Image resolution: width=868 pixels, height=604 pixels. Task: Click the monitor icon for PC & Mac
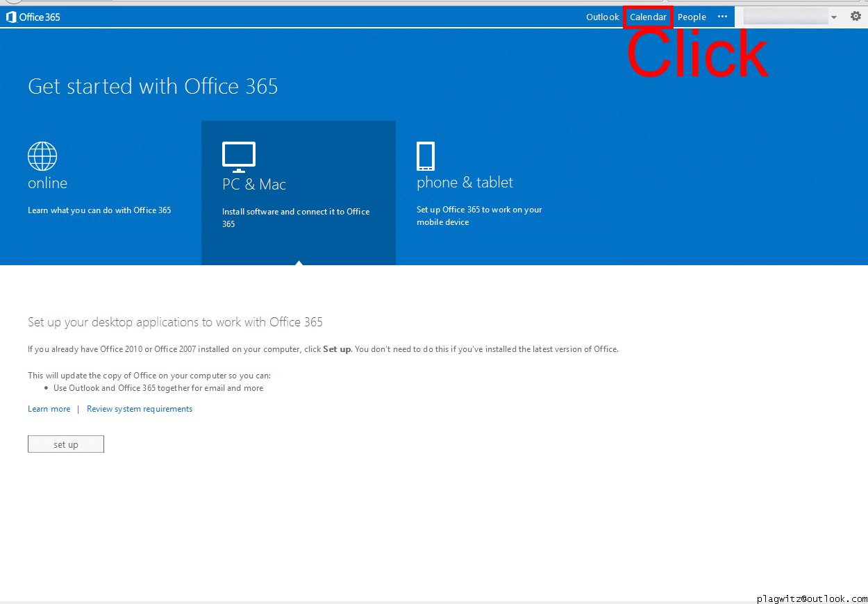coord(239,157)
